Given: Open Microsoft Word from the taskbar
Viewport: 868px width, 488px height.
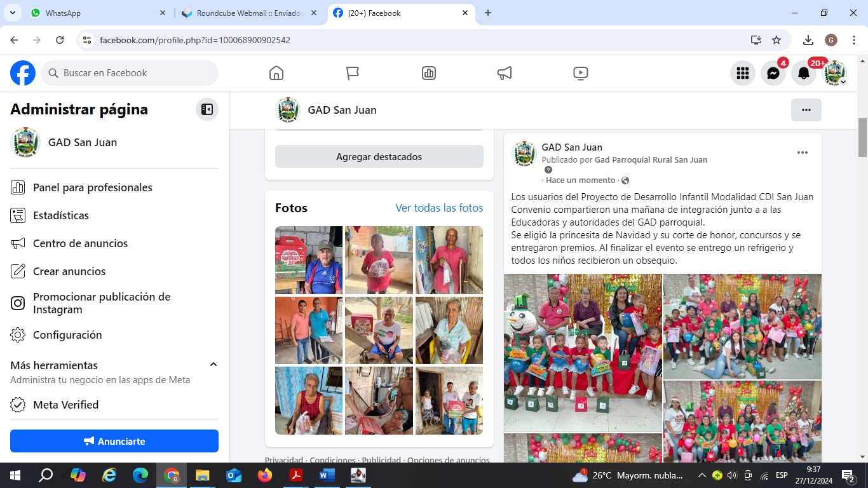Looking at the screenshot, I should (327, 475).
